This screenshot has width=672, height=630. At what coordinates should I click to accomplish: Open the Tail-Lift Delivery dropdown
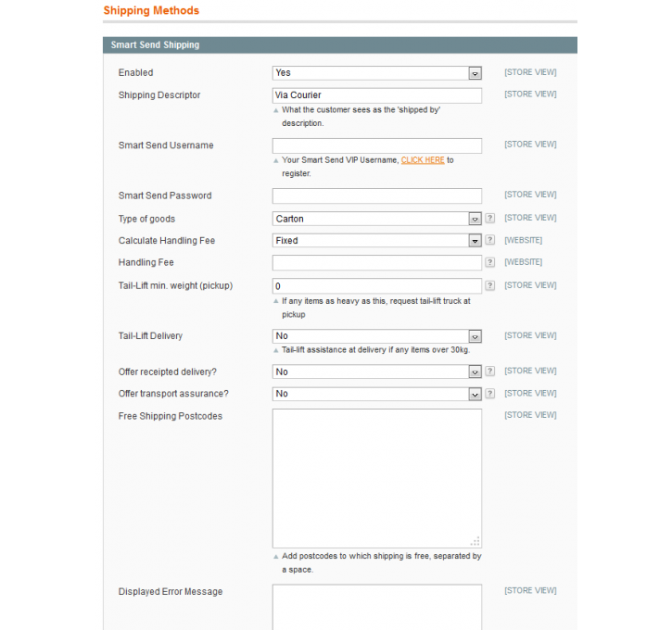[376, 336]
